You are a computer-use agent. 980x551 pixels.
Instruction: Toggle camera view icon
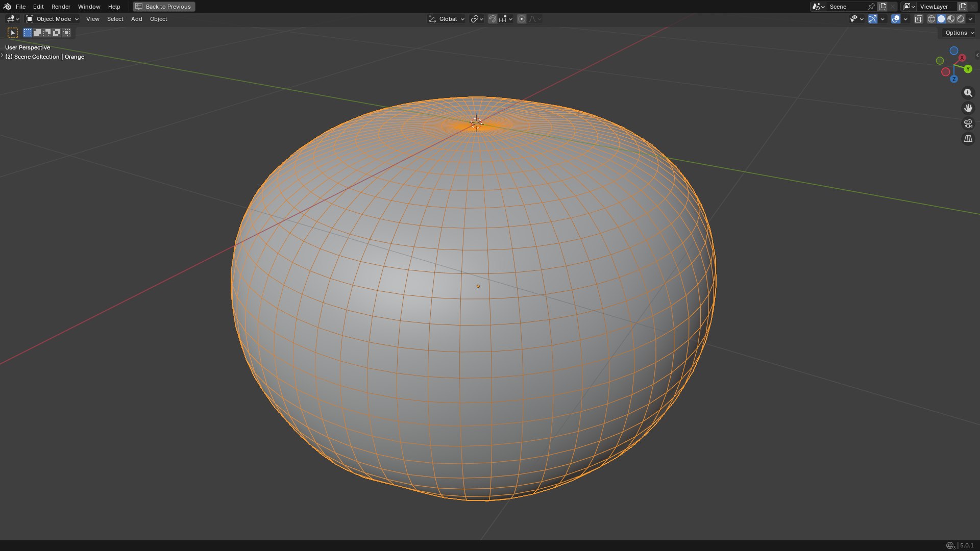[968, 123]
